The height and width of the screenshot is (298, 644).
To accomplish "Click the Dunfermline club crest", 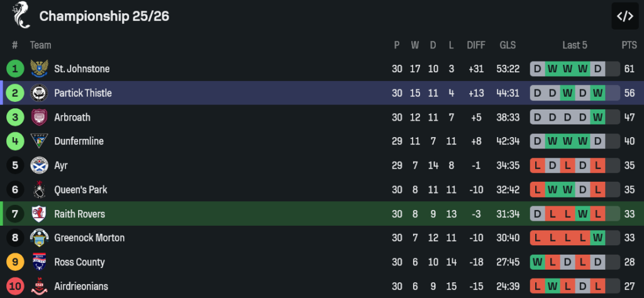I will click(40, 141).
